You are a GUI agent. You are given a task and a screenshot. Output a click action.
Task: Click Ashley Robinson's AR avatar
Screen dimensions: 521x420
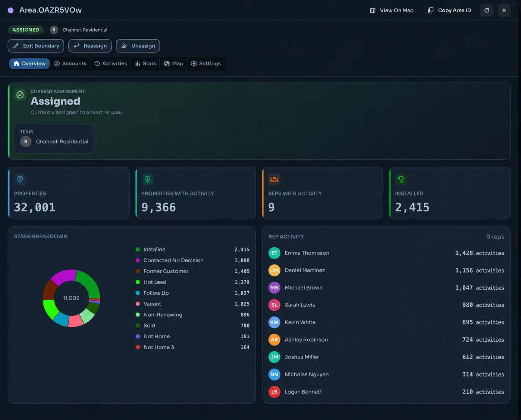[274, 340]
